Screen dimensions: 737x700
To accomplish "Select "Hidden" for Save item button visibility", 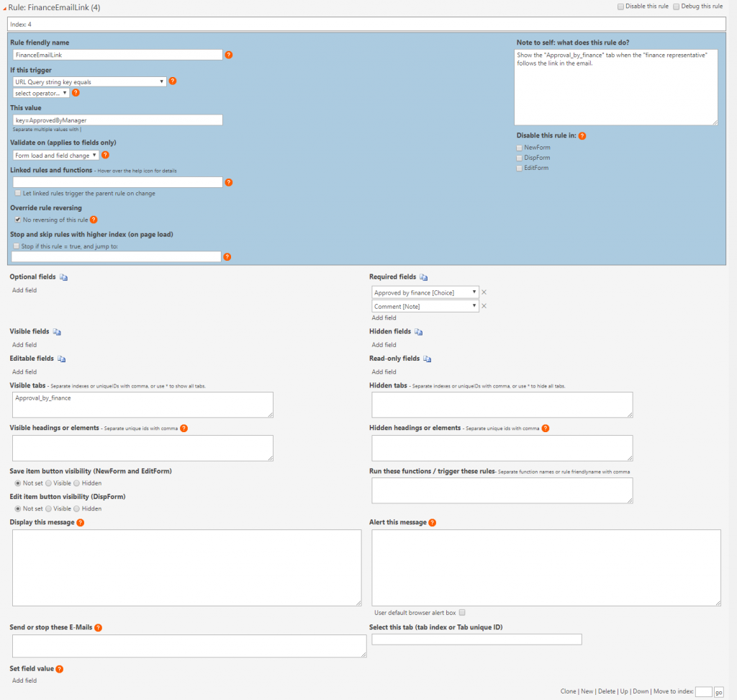I will tap(77, 483).
